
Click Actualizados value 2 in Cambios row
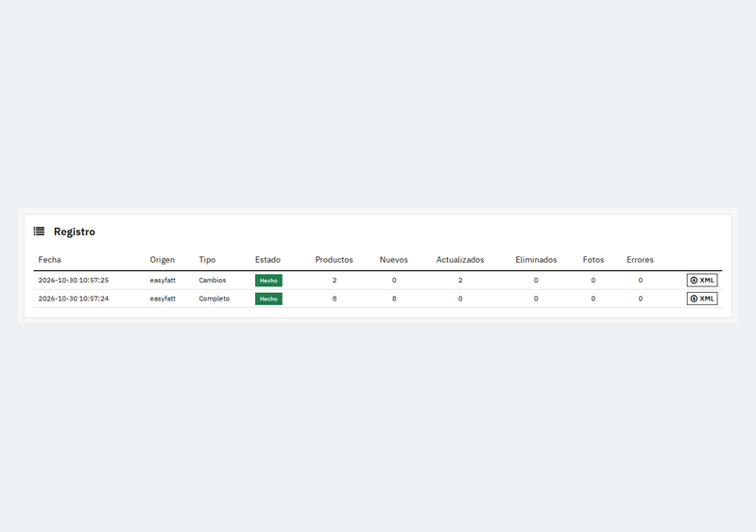[x=460, y=281]
